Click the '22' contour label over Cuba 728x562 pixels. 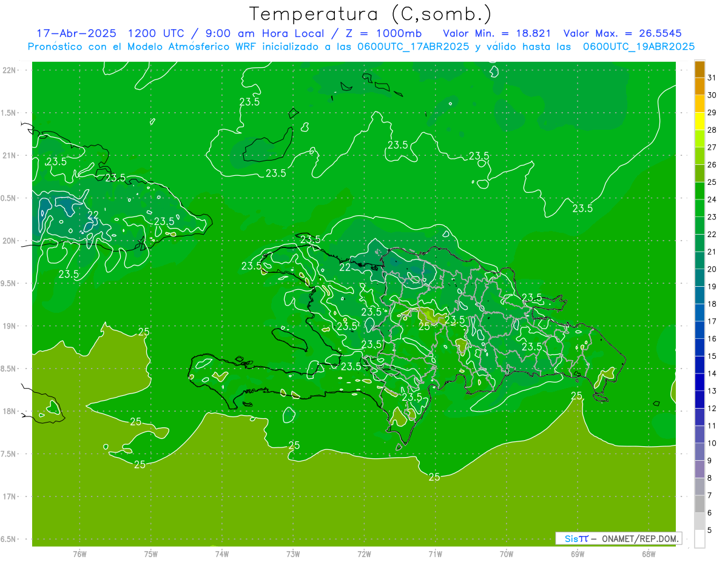pos(93,215)
